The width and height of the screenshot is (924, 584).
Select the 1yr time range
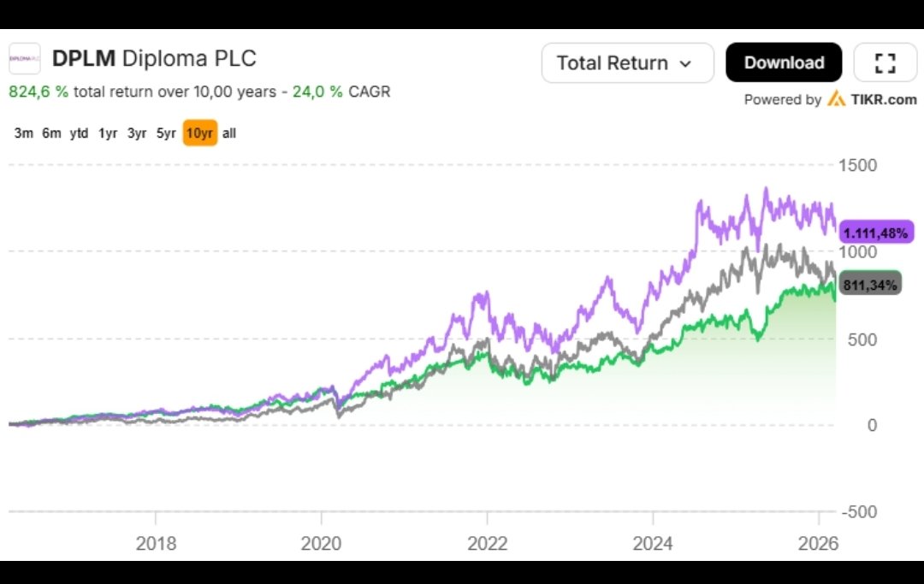107,133
